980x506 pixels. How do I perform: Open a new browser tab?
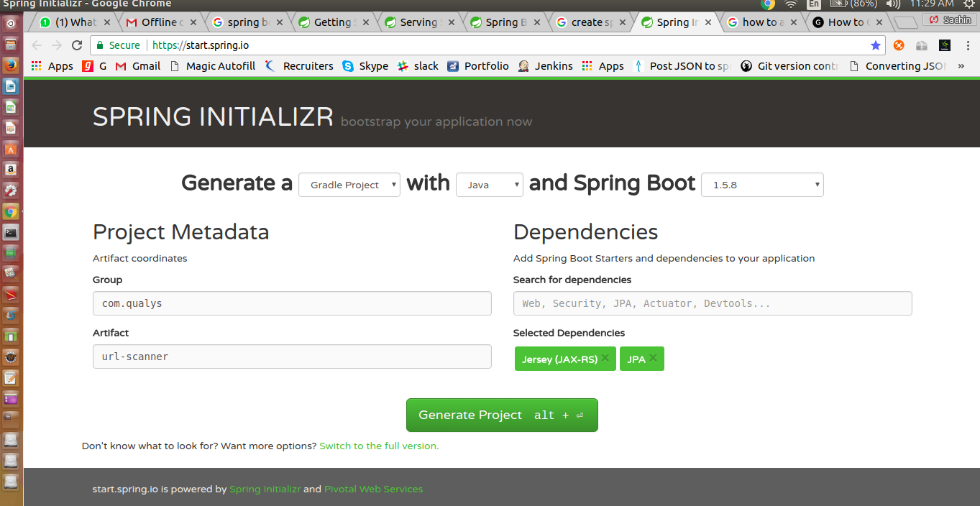pos(905,23)
